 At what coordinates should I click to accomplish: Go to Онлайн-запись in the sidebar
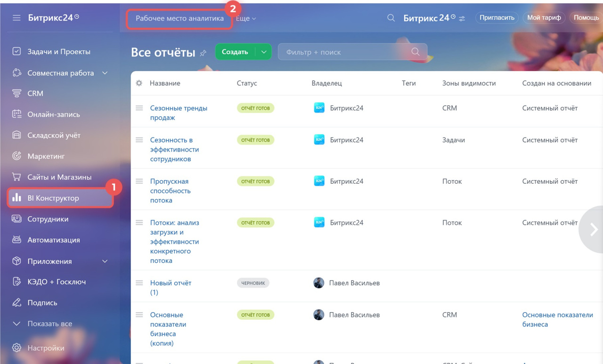54,114
